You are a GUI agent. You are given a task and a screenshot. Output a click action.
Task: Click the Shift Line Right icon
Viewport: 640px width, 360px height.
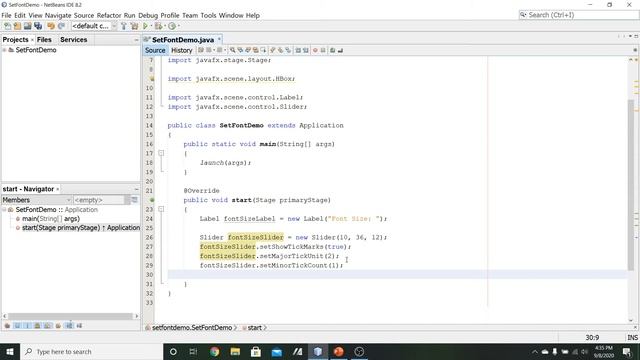tap(305, 50)
